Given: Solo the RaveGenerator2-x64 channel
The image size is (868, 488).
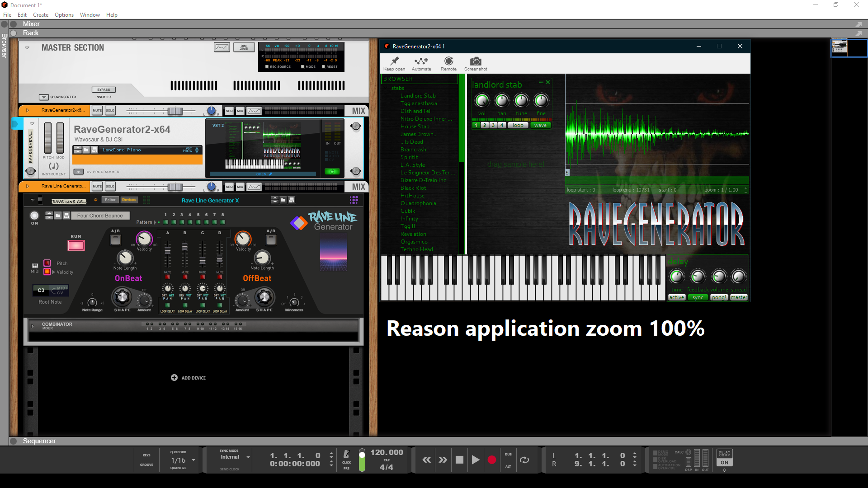Looking at the screenshot, I should [110, 110].
